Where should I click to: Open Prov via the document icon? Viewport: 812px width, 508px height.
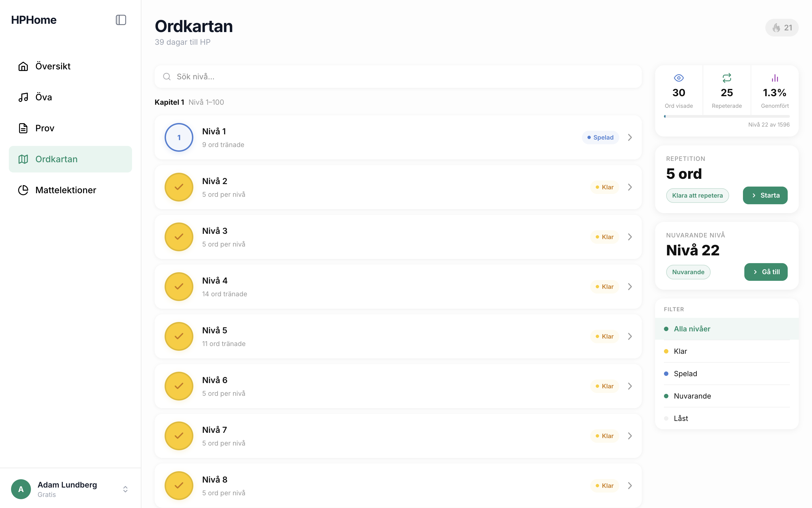[x=23, y=128]
